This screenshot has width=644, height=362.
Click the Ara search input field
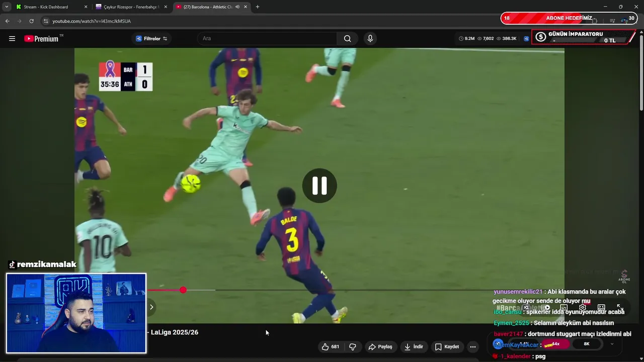(268, 39)
